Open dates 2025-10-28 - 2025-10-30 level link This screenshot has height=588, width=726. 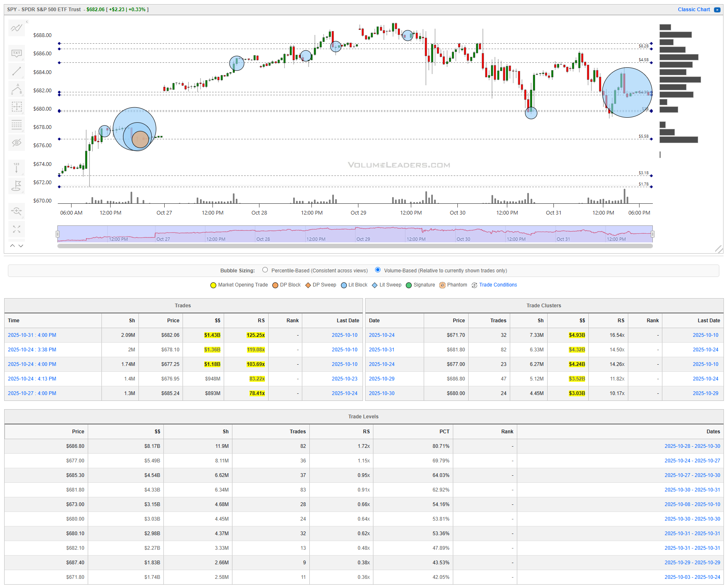[692, 446]
